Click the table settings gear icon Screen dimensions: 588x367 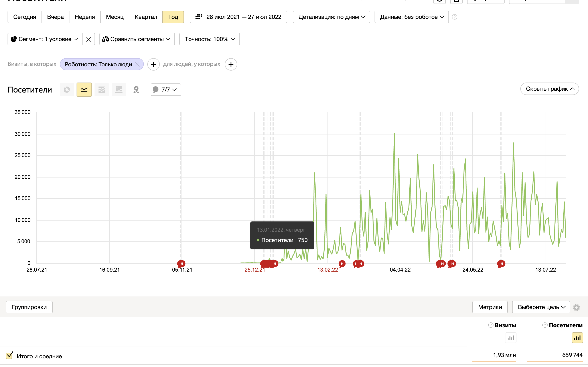tap(576, 307)
